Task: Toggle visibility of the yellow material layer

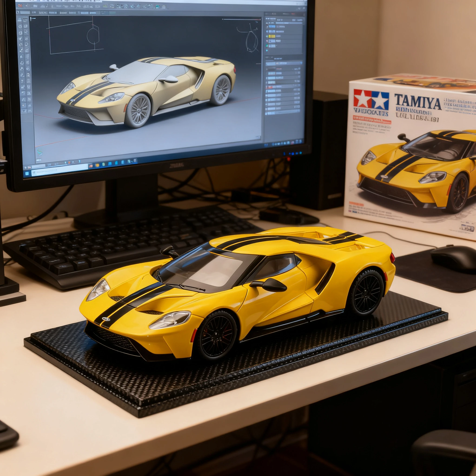Action: (267, 36)
